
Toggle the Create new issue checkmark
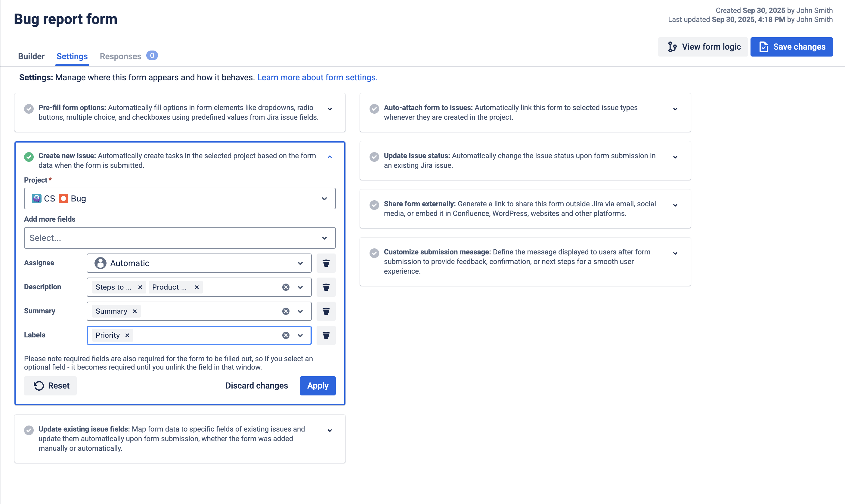point(29,157)
